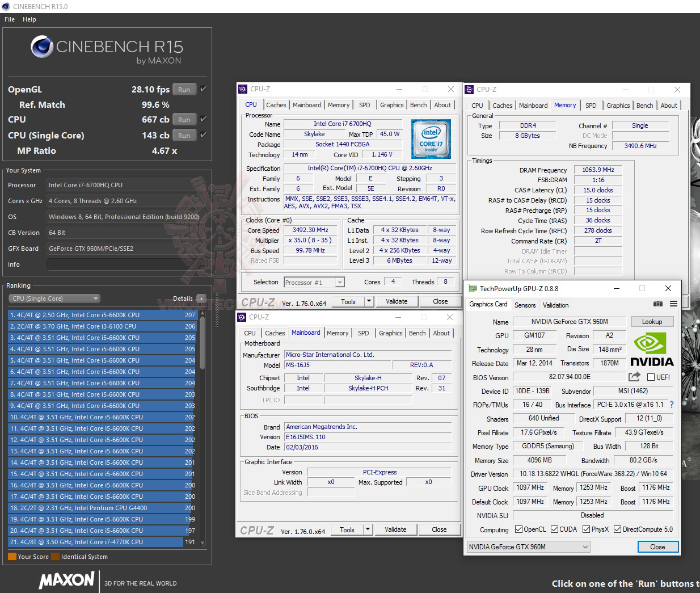Click the CPU-Z icon in Mainboard window title
Image resolution: width=700 pixels, height=593 pixels.
[x=242, y=317]
